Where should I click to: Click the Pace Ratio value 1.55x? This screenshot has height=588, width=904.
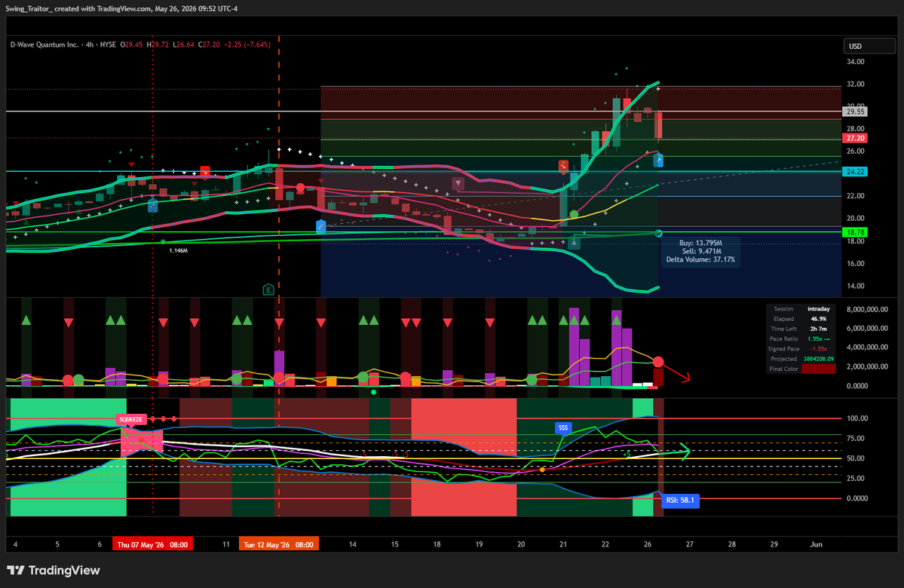(x=818, y=339)
